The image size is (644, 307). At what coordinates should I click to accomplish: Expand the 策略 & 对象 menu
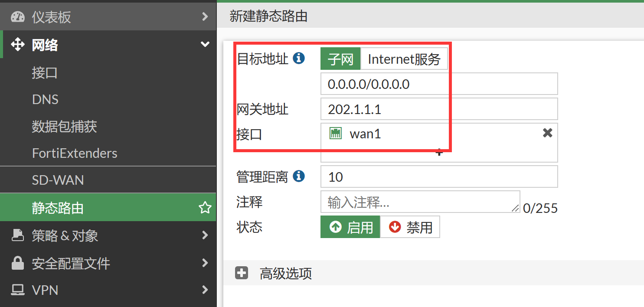pyautogui.click(x=205, y=235)
